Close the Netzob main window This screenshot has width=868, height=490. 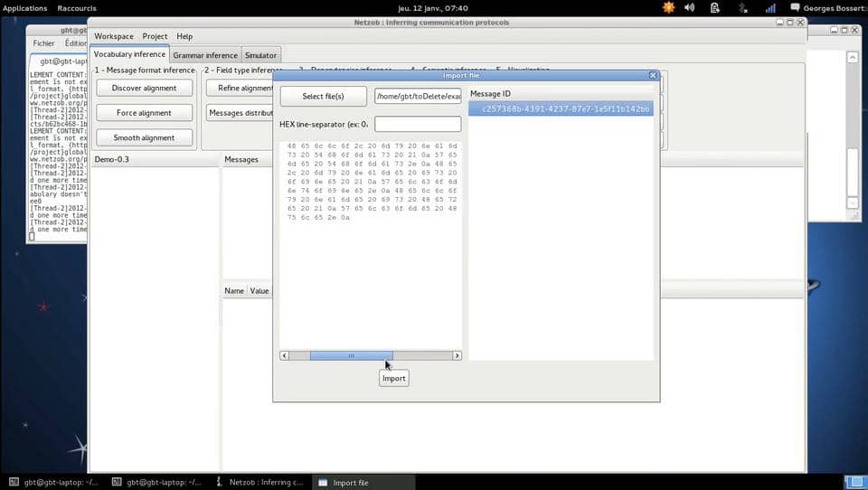point(800,22)
